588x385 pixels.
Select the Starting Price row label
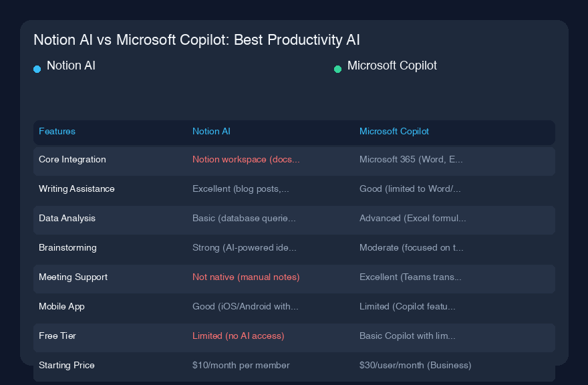[x=67, y=365]
